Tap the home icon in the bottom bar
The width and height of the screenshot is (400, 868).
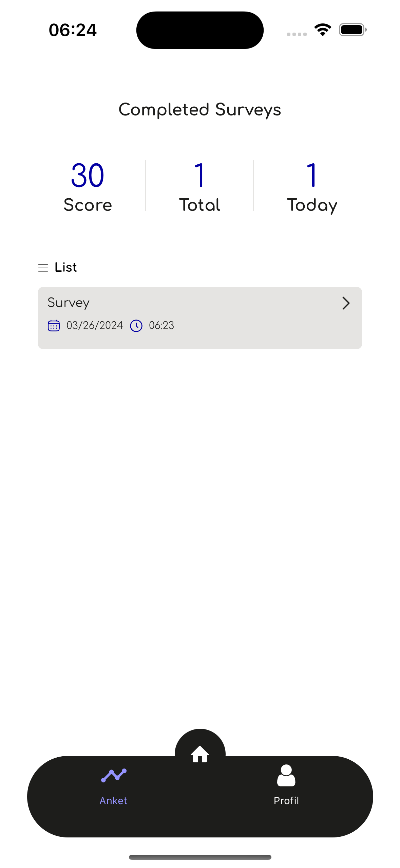(200, 754)
